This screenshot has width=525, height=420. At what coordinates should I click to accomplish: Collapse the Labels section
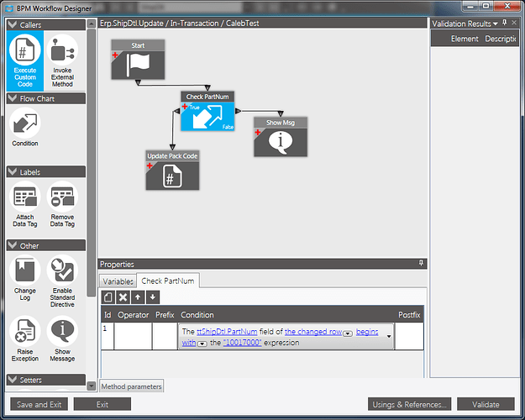(13, 171)
